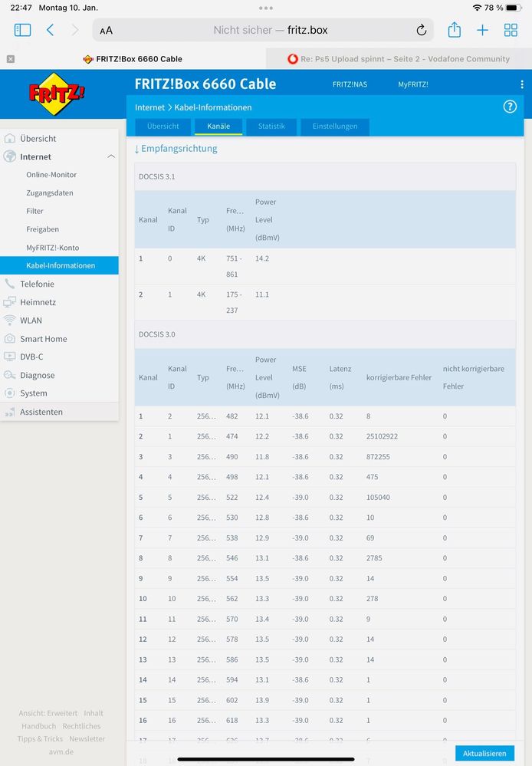
Task: Click the Telefonie phone icon
Action: [x=9, y=284]
